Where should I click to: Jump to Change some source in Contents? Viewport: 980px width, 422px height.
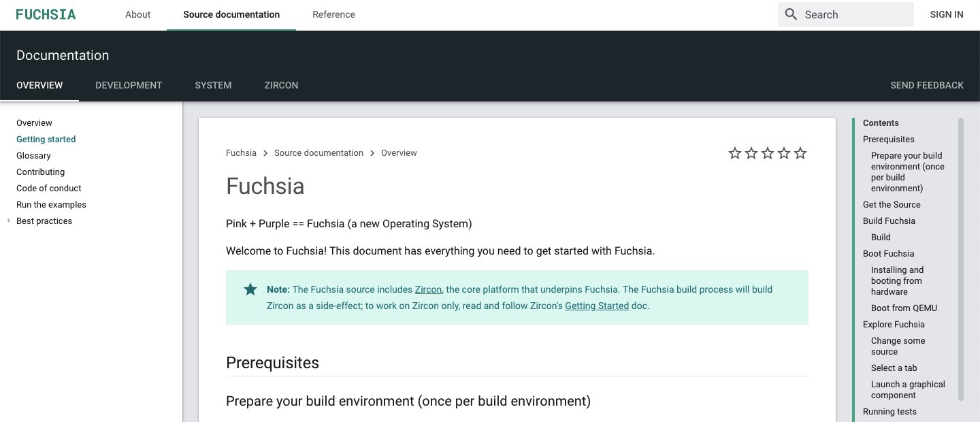[x=898, y=346]
